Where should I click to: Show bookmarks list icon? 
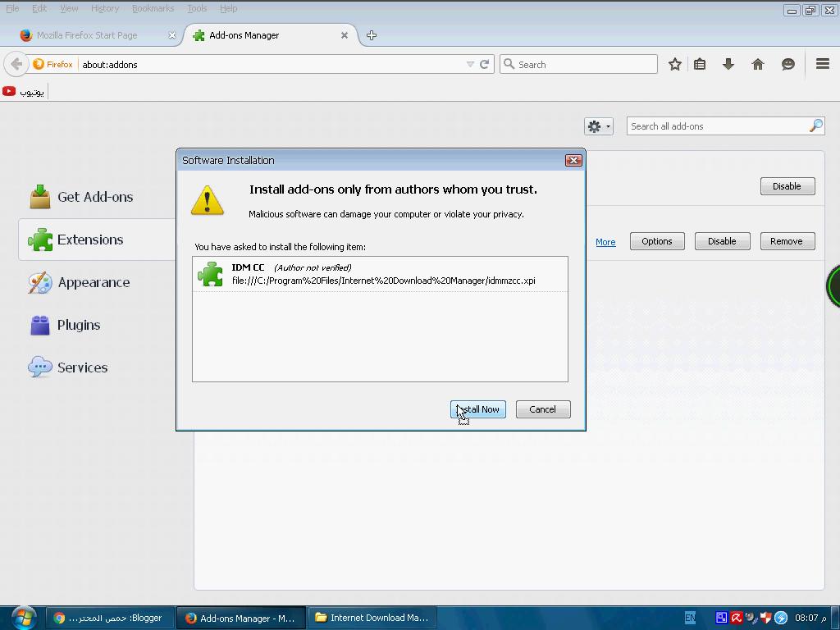click(x=700, y=64)
